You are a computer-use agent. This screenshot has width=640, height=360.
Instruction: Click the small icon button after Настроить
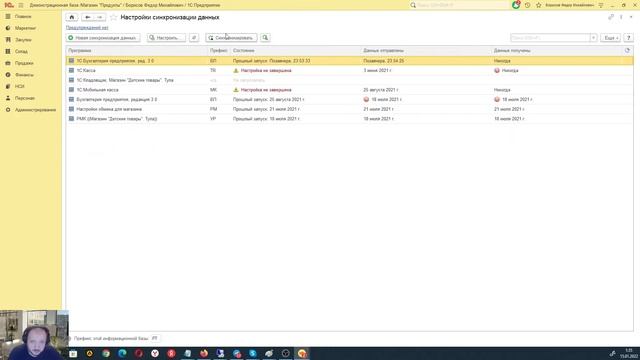(x=194, y=38)
